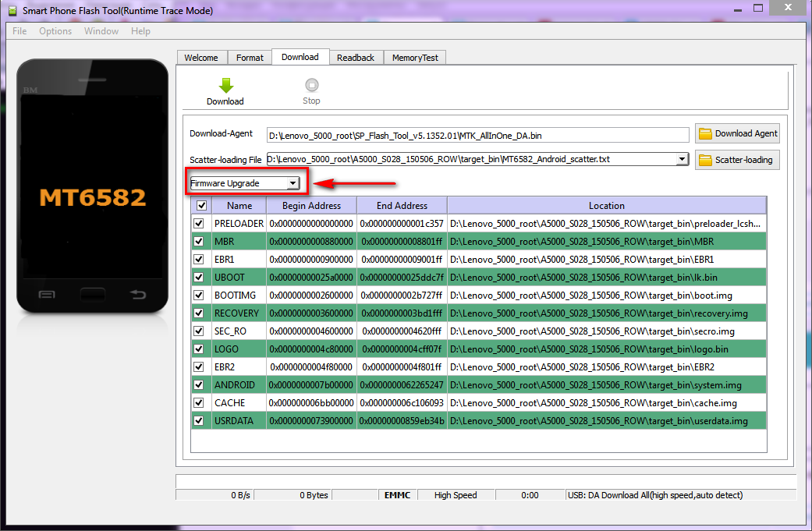Click the phone's menu key icon

click(x=47, y=295)
